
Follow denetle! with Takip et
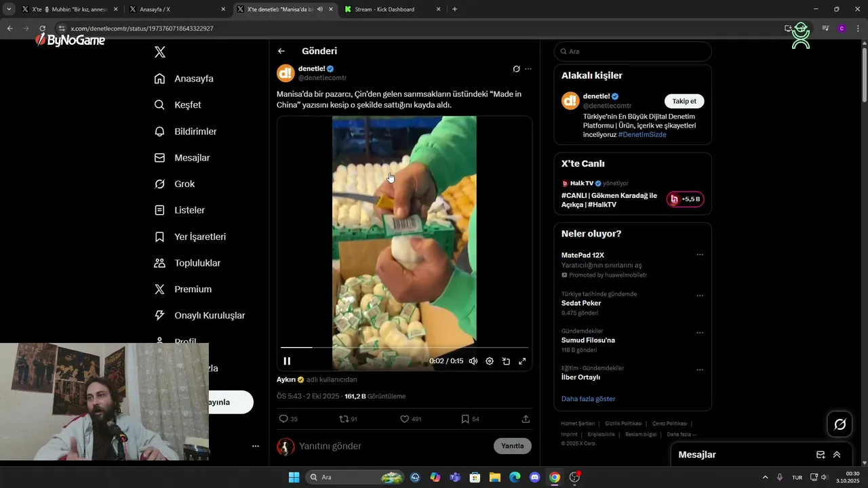pos(684,101)
